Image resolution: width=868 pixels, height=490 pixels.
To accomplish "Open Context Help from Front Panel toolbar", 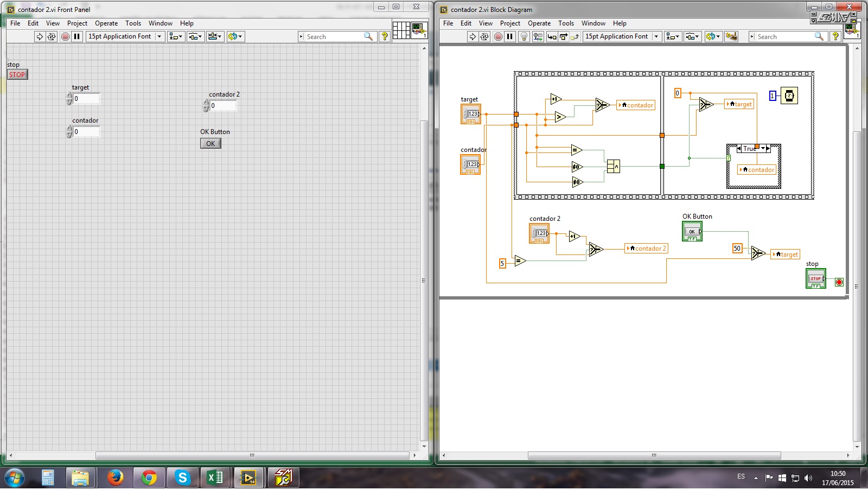I will pos(385,36).
